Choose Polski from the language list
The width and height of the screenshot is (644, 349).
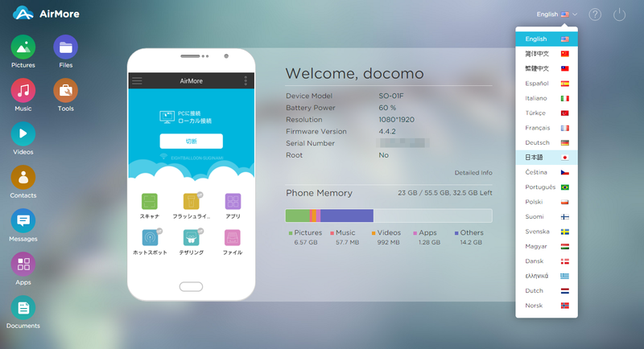(x=547, y=202)
